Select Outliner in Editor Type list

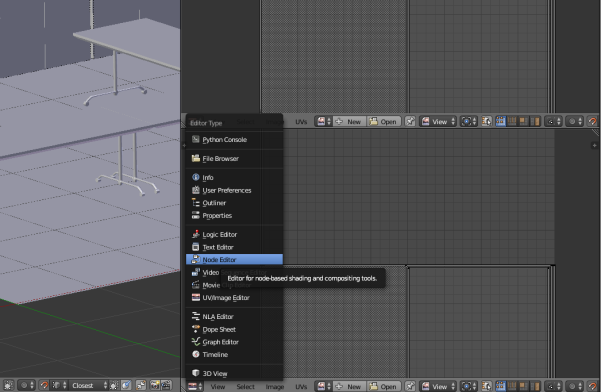234,203
